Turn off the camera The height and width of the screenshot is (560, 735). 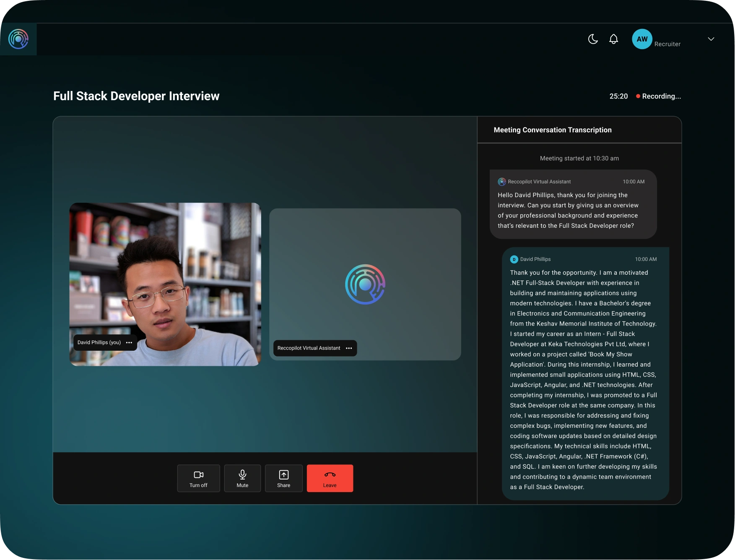pyautogui.click(x=198, y=478)
